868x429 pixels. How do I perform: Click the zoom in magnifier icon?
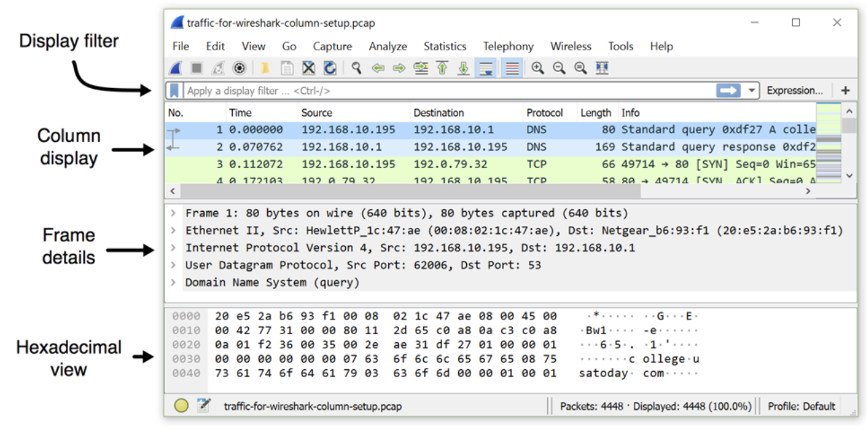pyautogui.click(x=538, y=68)
